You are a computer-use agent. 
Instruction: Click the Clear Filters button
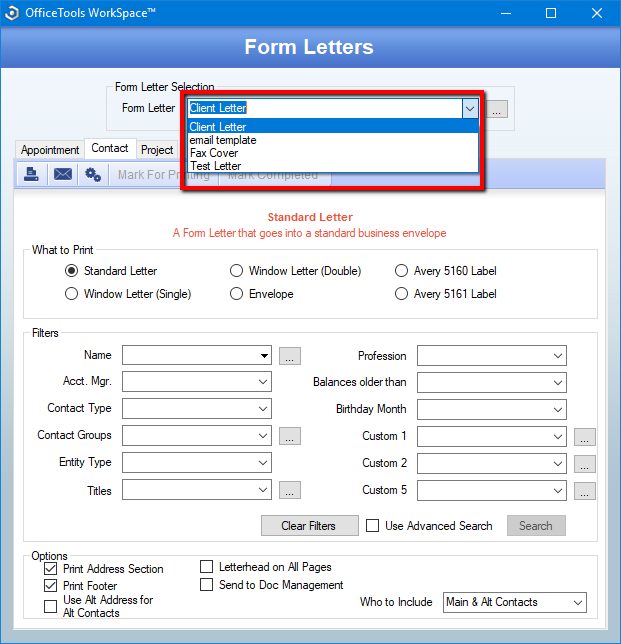pyautogui.click(x=309, y=526)
